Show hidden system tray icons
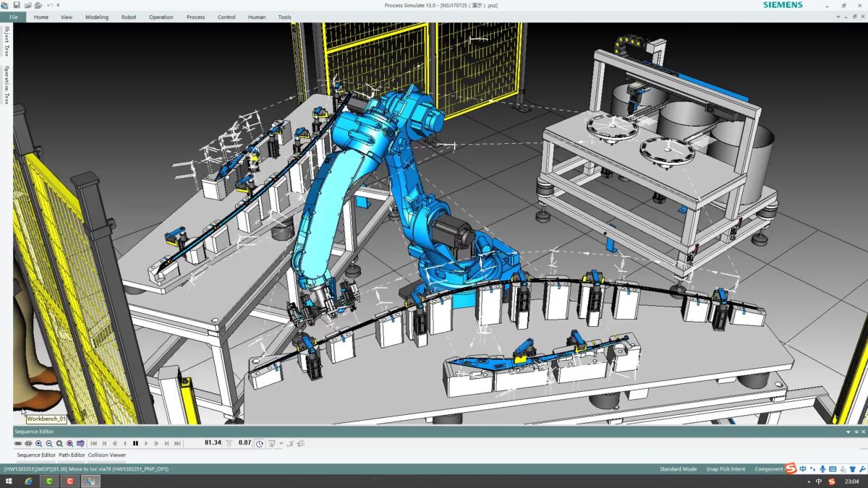The width and height of the screenshot is (868, 488). 809,482
